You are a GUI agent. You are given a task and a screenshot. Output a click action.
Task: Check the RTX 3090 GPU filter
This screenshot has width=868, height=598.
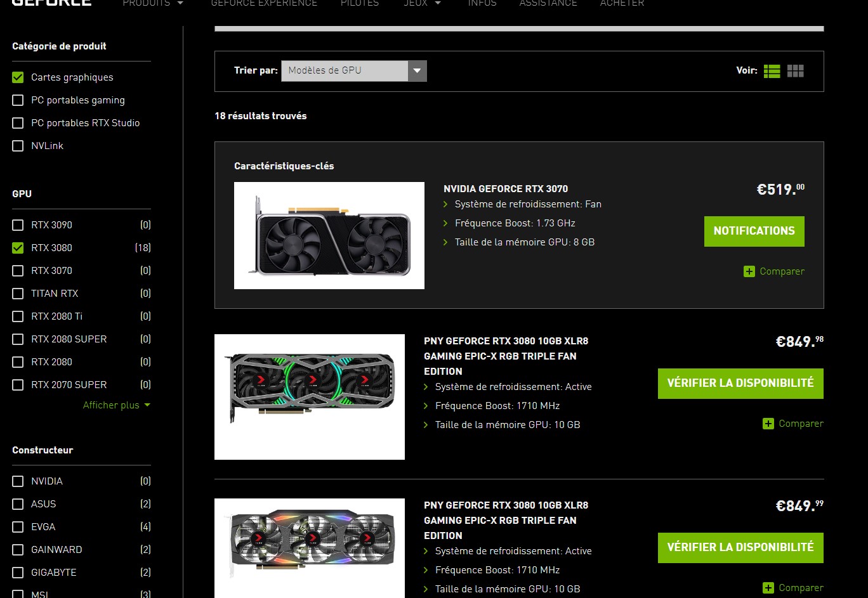18,225
